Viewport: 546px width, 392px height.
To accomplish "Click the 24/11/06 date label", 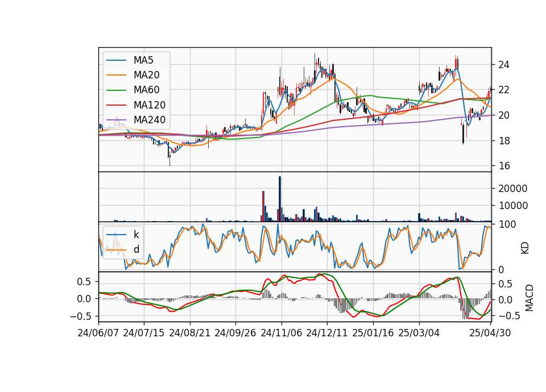I will click(282, 333).
